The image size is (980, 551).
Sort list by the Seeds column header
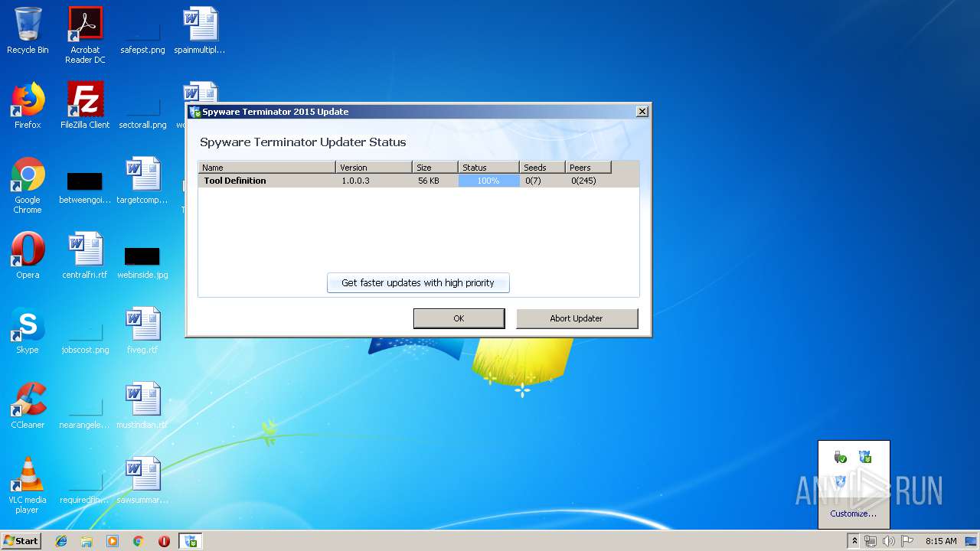point(542,168)
